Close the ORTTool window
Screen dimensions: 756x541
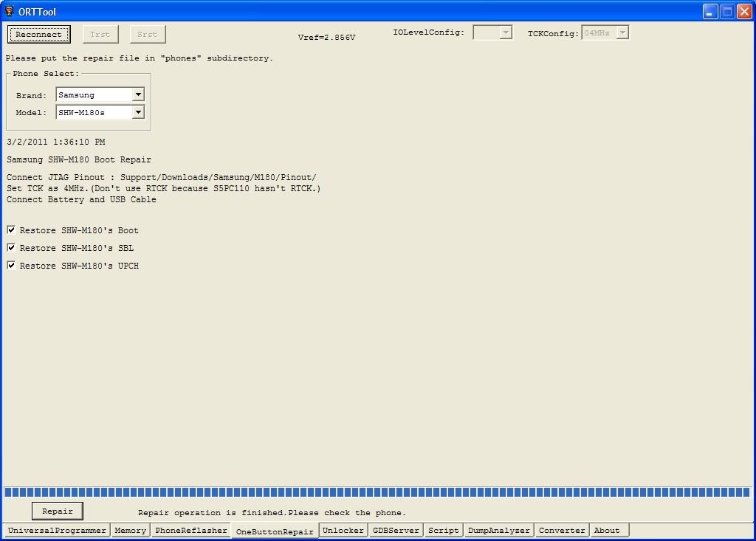[744, 12]
